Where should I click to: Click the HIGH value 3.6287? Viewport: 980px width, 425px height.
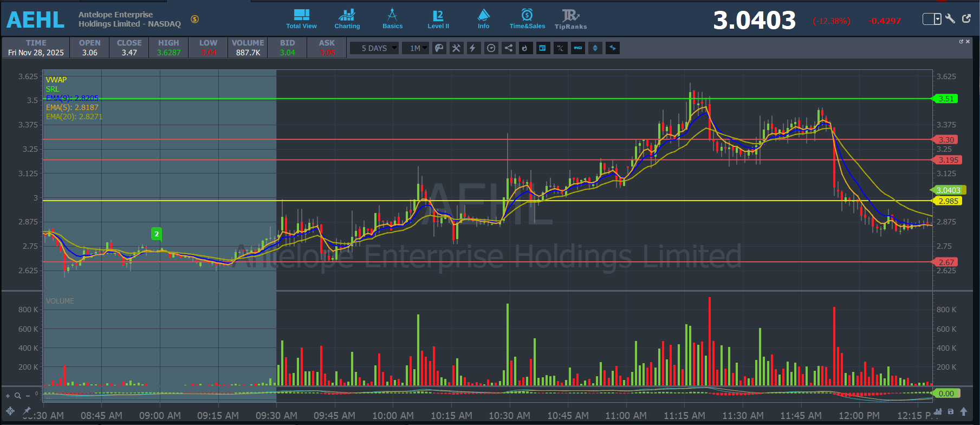pyautogui.click(x=169, y=53)
